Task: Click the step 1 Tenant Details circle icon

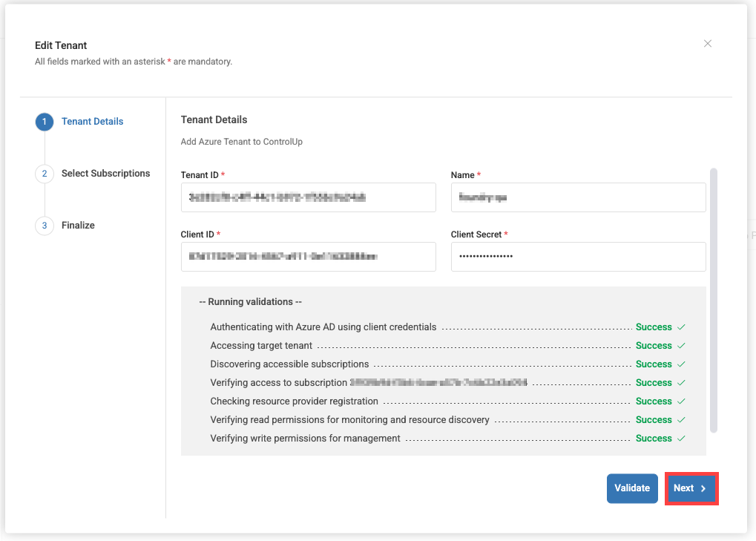Action: (44, 122)
